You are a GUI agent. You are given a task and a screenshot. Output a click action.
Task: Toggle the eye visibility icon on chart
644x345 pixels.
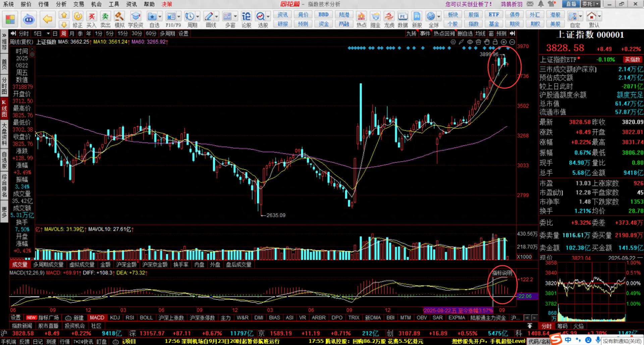470,42
